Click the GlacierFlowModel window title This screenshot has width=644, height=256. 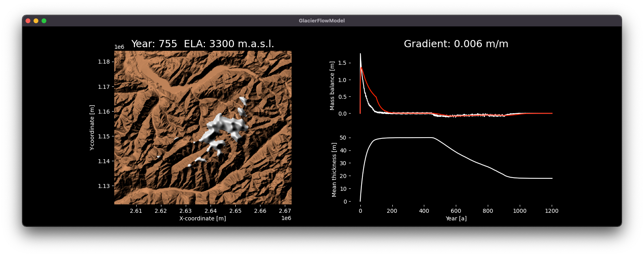[x=322, y=21]
